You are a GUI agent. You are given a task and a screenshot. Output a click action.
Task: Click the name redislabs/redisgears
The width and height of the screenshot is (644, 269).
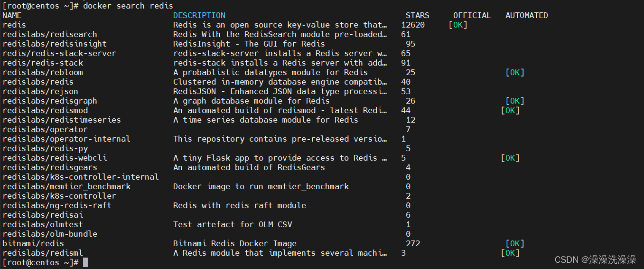(50, 167)
